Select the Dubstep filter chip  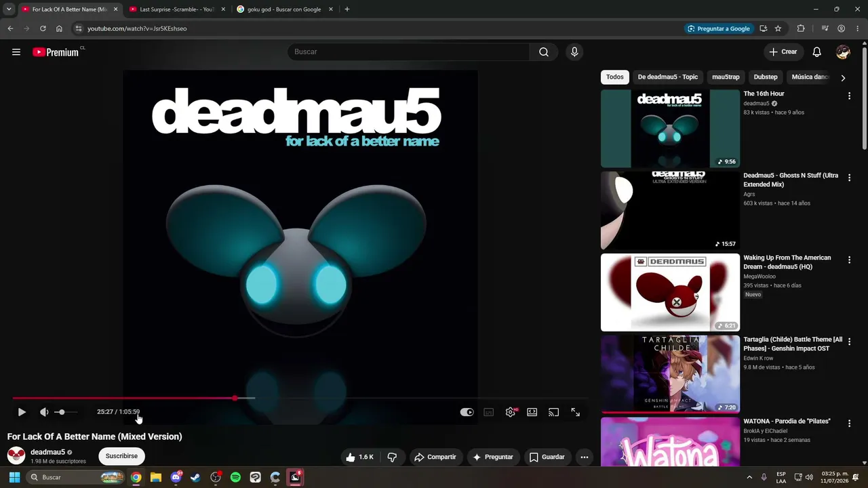point(766,77)
